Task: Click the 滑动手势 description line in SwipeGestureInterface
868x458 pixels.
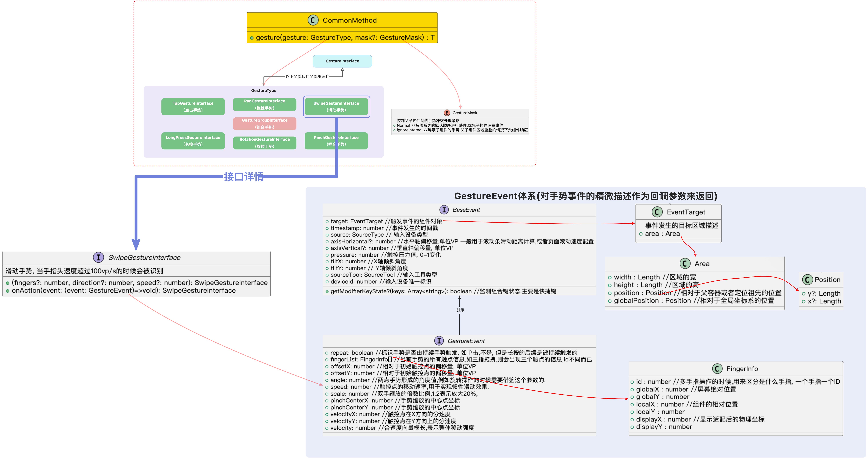Action: [x=84, y=271]
